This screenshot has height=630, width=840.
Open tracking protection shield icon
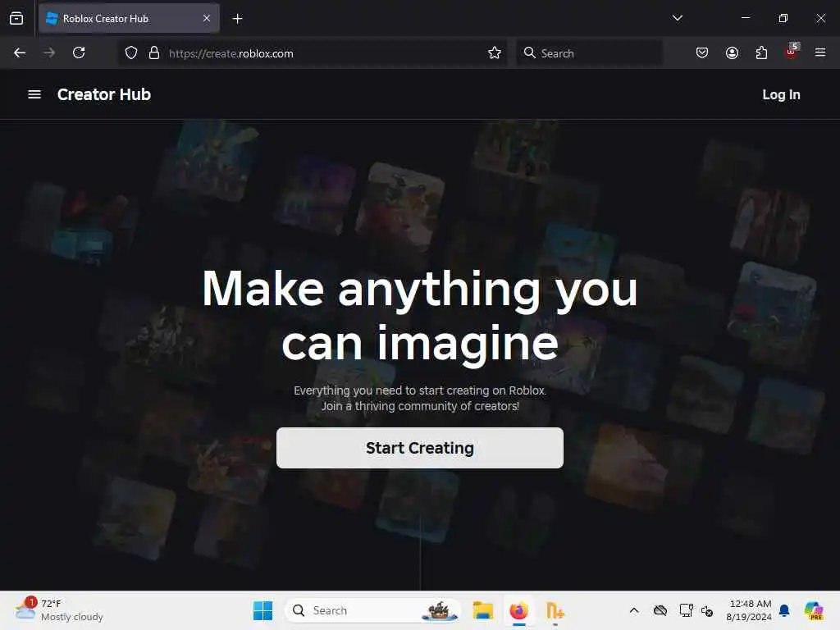click(x=131, y=53)
